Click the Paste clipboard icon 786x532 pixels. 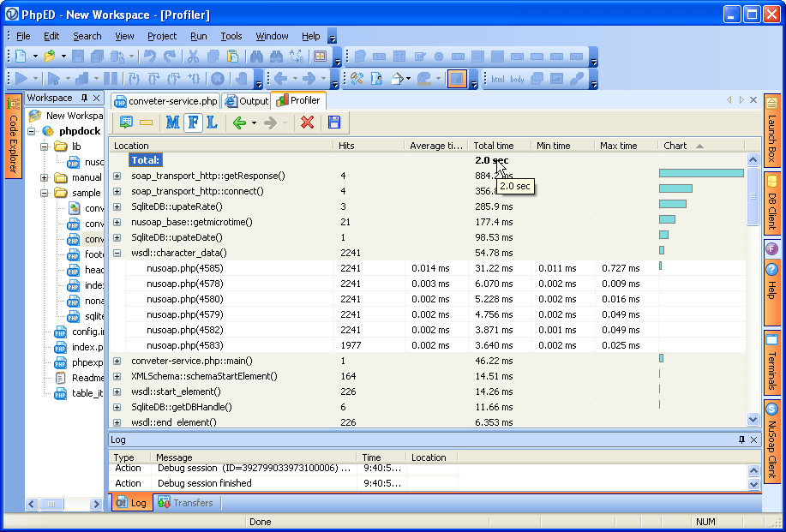click(x=232, y=56)
